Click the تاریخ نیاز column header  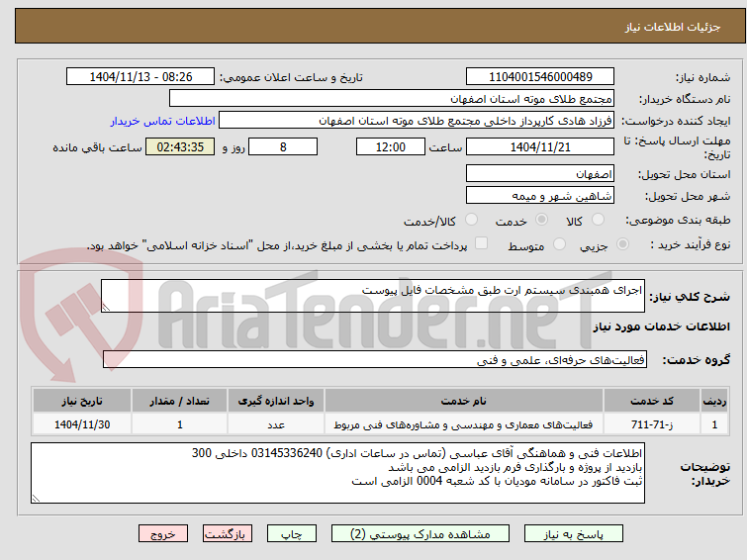(x=82, y=401)
